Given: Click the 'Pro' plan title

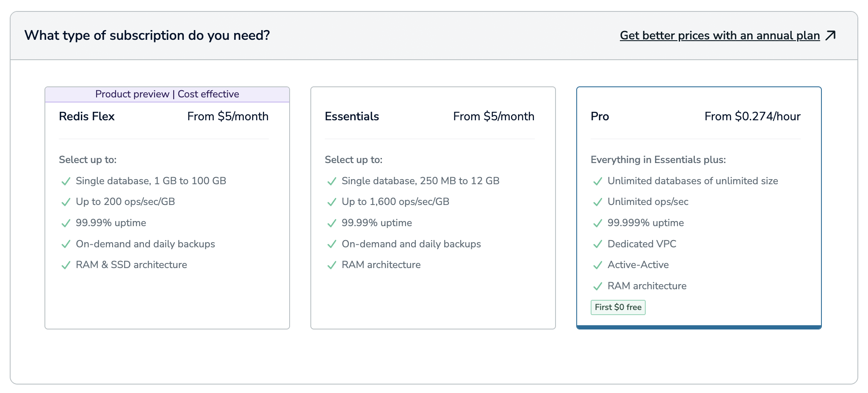Looking at the screenshot, I should coord(600,116).
